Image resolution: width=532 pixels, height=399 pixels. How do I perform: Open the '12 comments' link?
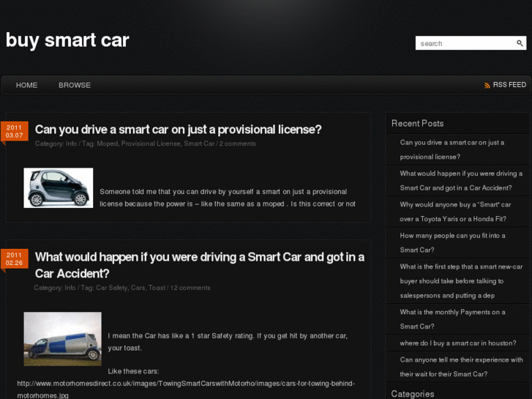tap(190, 288)
